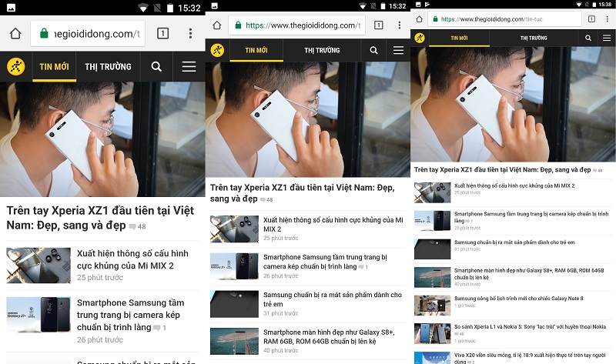Open the tab switcher in the left phone's browser
The height and width of the screenshot is (364, 616).
pos(162,33)
